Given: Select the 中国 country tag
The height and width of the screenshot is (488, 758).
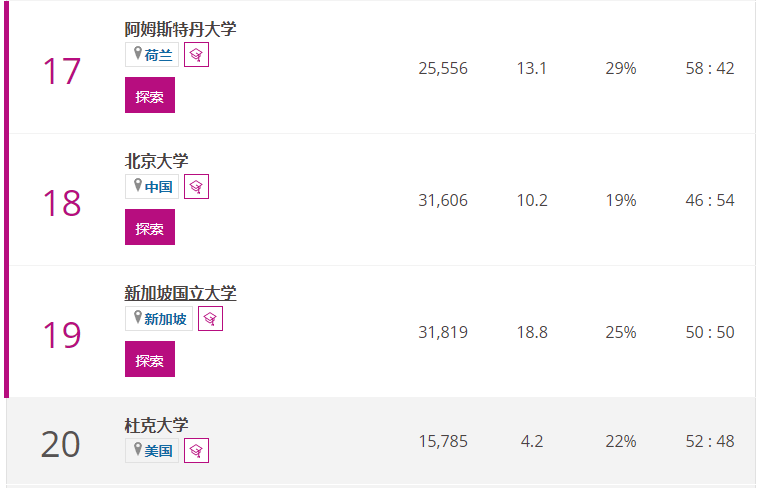Looking at the screenshot, I should 152,187.
